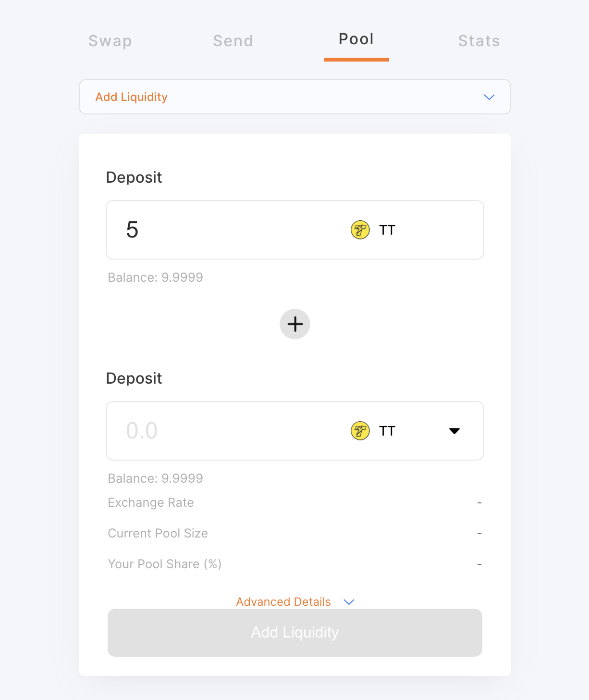Open the second deposit token dropdown arrow
The height and width of the screenshot is (700, 589).
pos(454,431)
